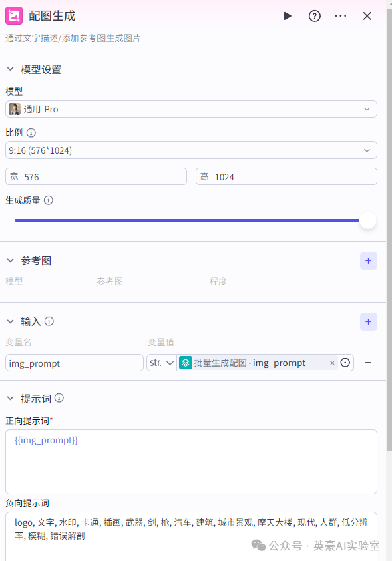Add an input variable with the plus button
392x561 pixels.
click(369, 322)
